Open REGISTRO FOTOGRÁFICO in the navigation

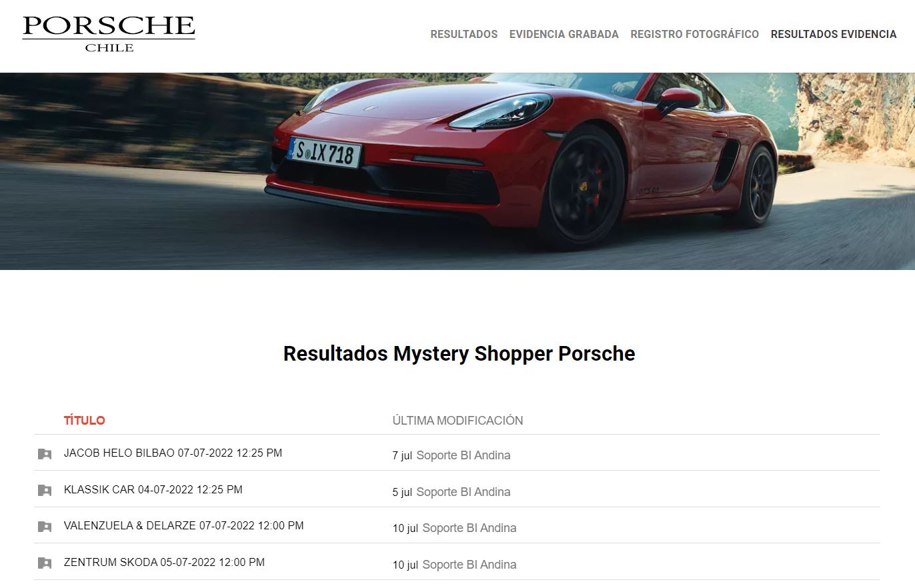pyautogui.click(x=694, y=34)
